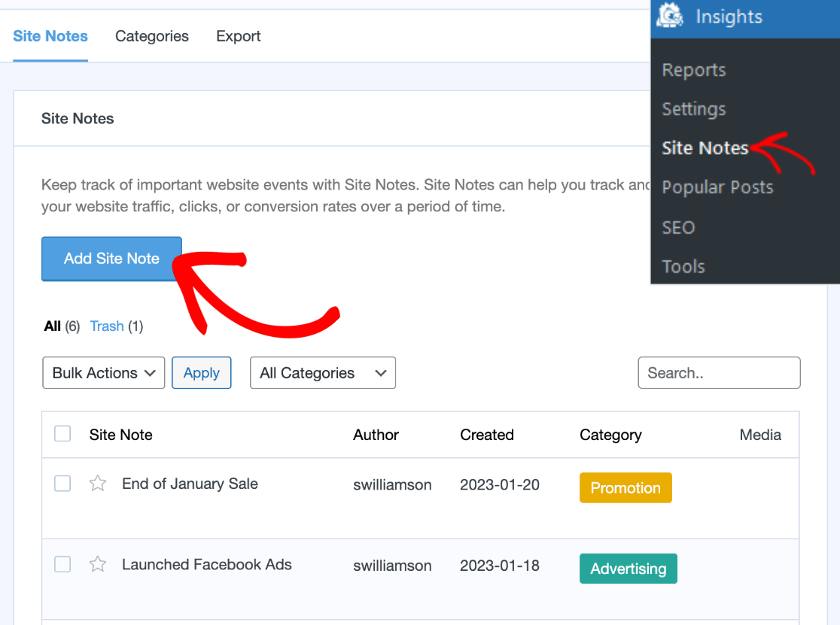Image resolution: width=840 pixels, height=625 pixels.
Task: Switch to the Categories tab
Action: (x=151, y=35)
